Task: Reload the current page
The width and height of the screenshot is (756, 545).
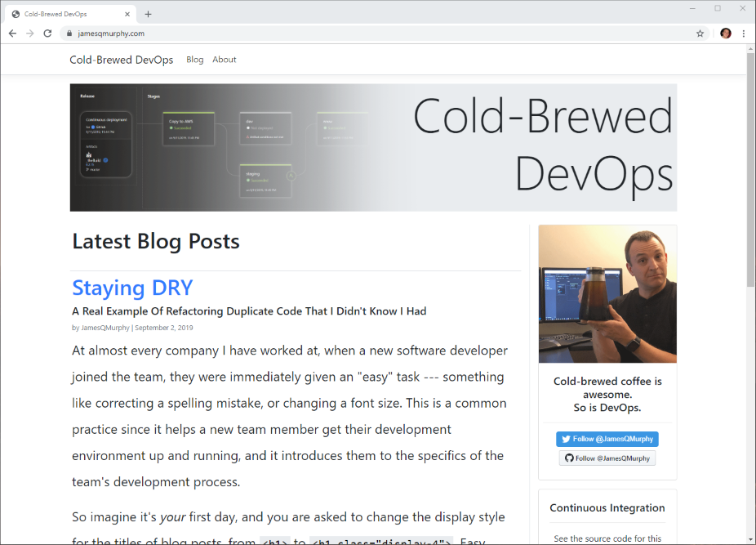Action: 47,34
